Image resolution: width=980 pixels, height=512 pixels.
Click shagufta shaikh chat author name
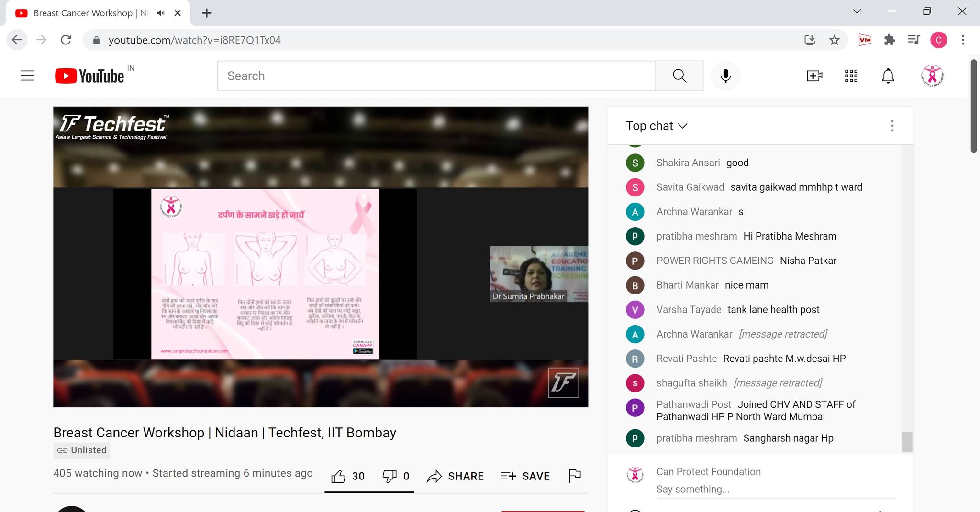tap(691, 383)
